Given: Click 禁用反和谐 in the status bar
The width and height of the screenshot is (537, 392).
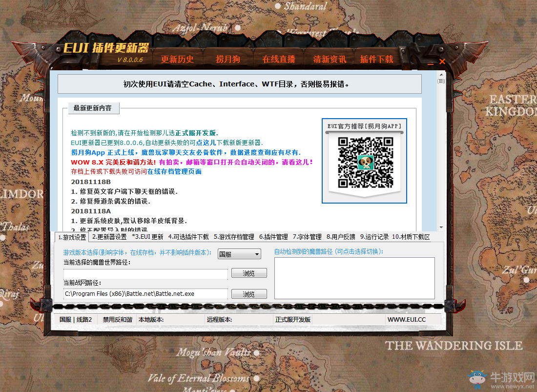Looking at the screenshot, I should pos(118,319).
